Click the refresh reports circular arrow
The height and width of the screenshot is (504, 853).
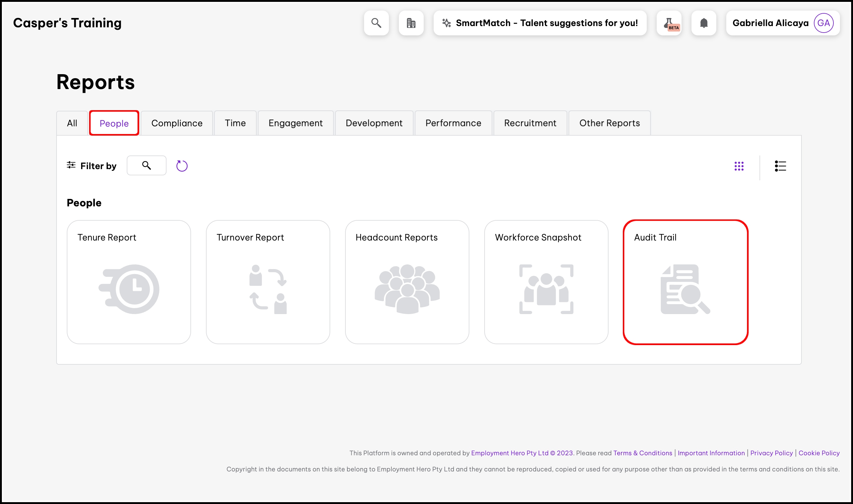(182, 166)
